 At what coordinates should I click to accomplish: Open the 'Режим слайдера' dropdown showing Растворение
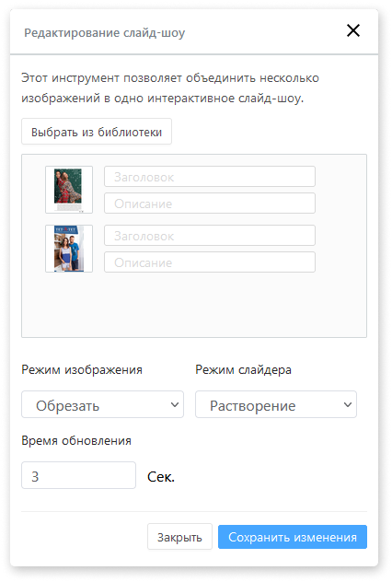point(276,404)
